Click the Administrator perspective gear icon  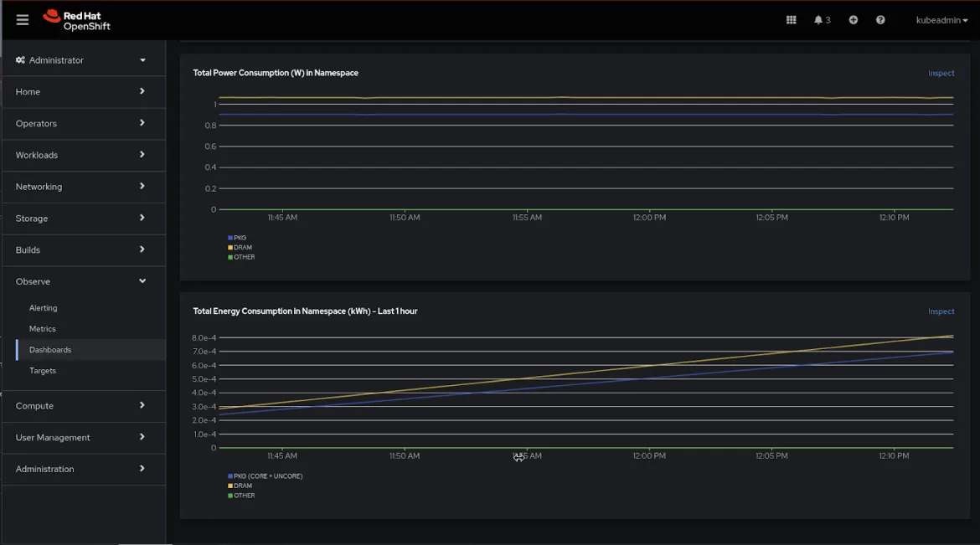18,59
